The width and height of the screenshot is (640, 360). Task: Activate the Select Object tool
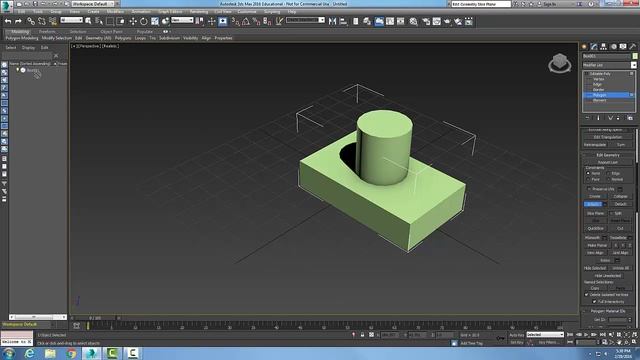coord(88,21)
